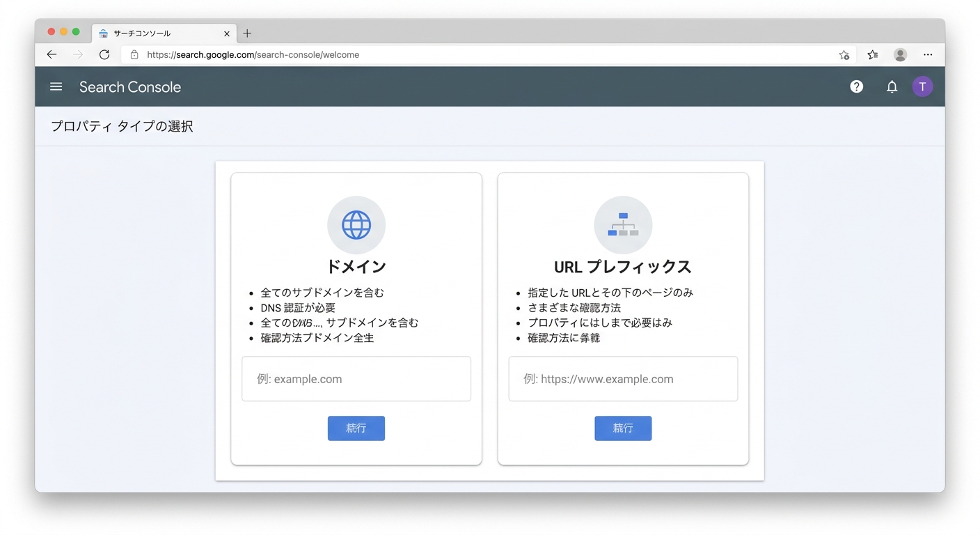Screen dimensions: 980x535
Task: Click the browser forward arrow
Action: (78, 54)
